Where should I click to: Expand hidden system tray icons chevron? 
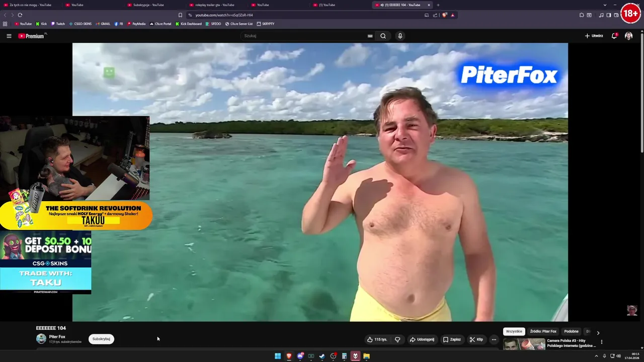(x=596, y=356)
